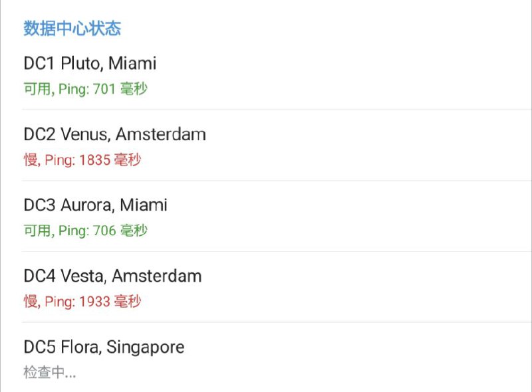This screenshot has width=532, height=392.
Task: Click the red 慢 status under DC2
Action: (x=31, y=160)
